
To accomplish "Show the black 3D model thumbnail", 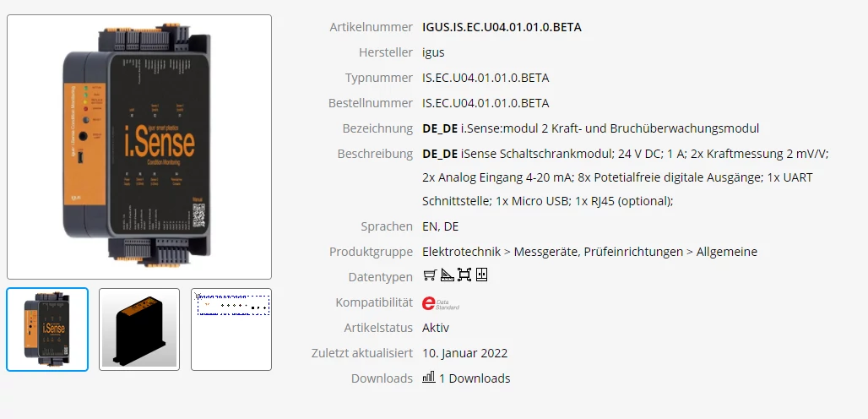I will pos(139,329).
